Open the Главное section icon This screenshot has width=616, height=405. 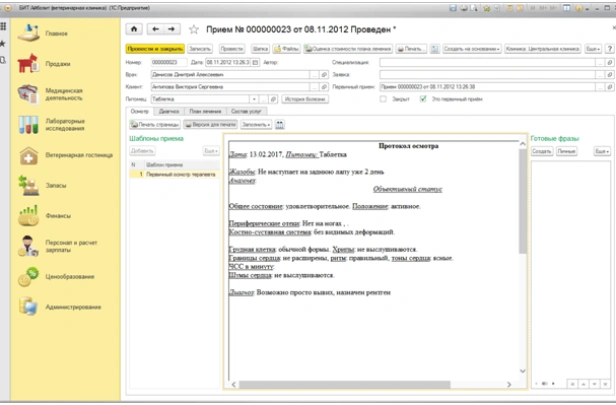click(x=28, y=31)
